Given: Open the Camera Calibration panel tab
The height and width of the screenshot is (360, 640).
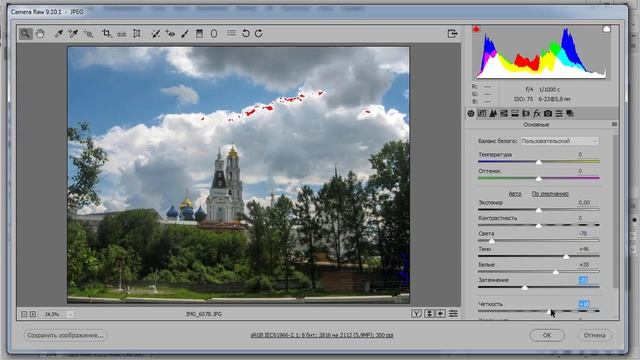Looking at the screenshot, I should pos(548,113).
